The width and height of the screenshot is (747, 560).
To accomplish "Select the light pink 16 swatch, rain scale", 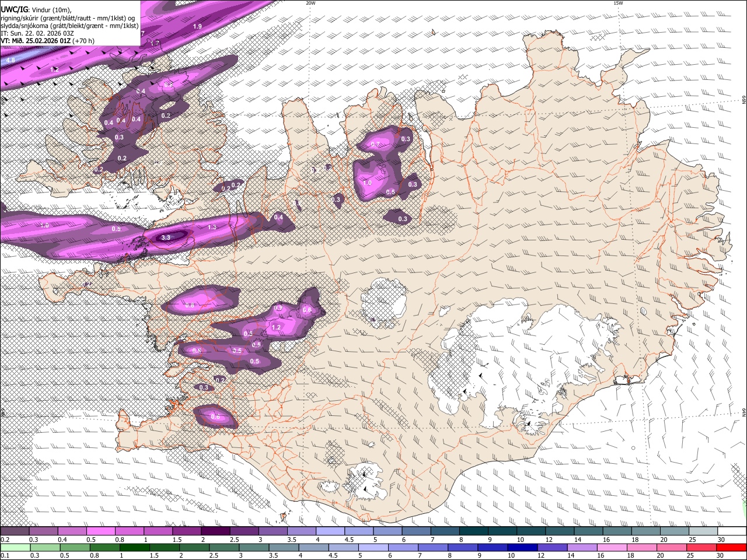I will (x=612, y=548).
